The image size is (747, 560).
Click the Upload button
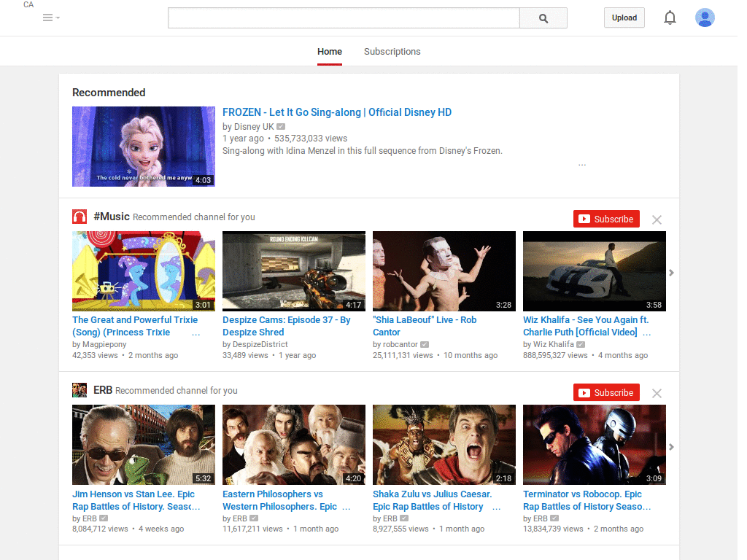(x=624, y=17)
